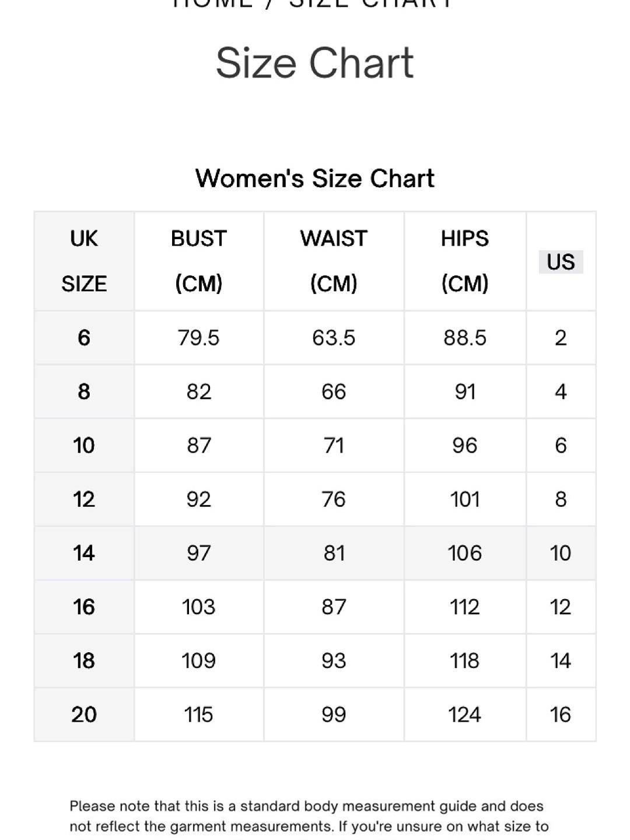Click waist value 63.5 cell

click(x=334, y=338)
